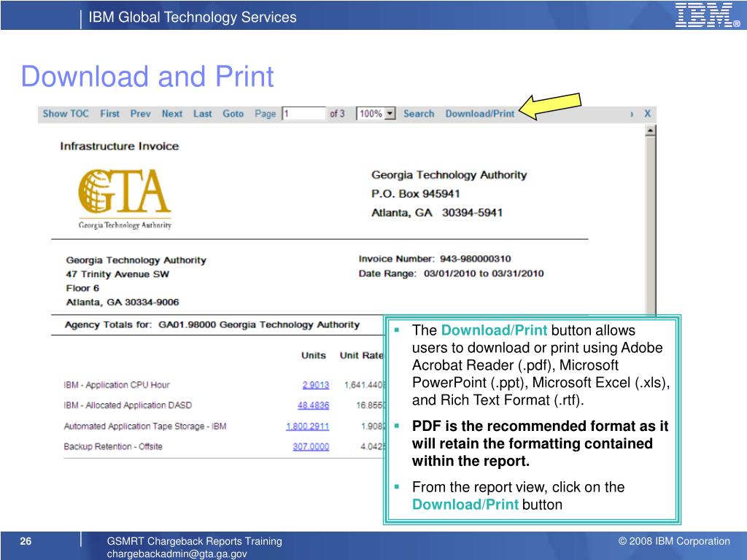The width and height of the screenshot is (747, 560).
Task: Click slide number 26 in footer
Action: 26,541
